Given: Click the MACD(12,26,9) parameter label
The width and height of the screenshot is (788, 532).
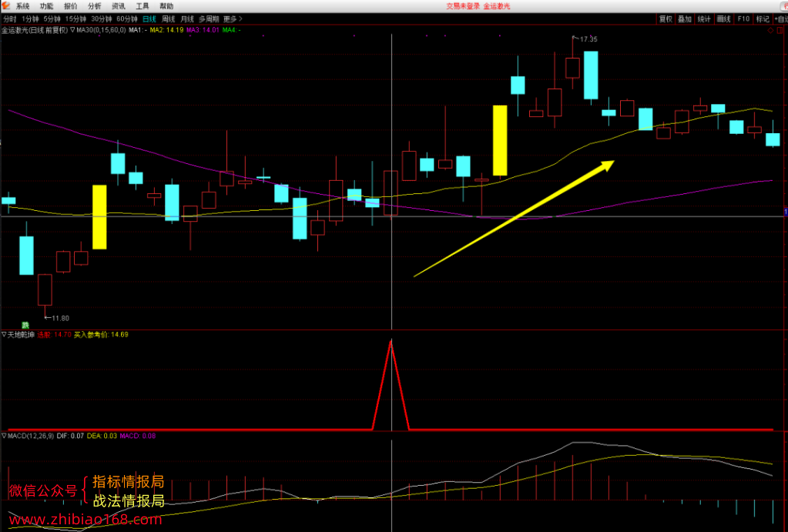Looking at the screenshot, I should [x=31, y=436].
